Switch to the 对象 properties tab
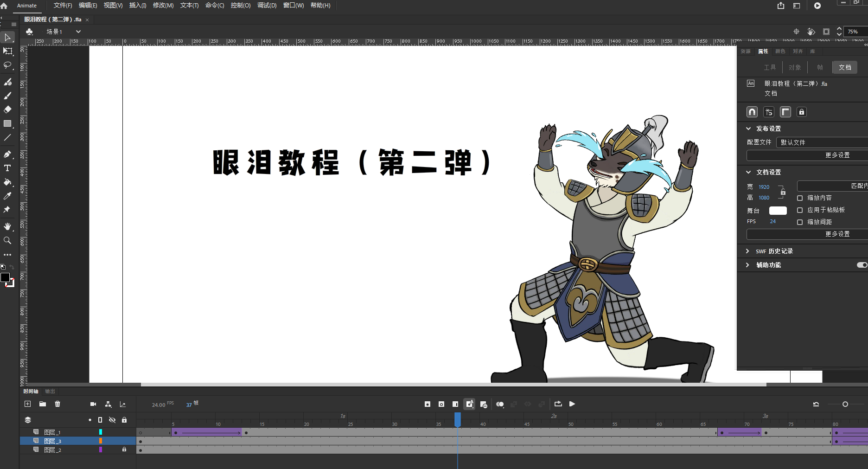The image size is (868, 469). pyautogui.click(x=795, y=67)
